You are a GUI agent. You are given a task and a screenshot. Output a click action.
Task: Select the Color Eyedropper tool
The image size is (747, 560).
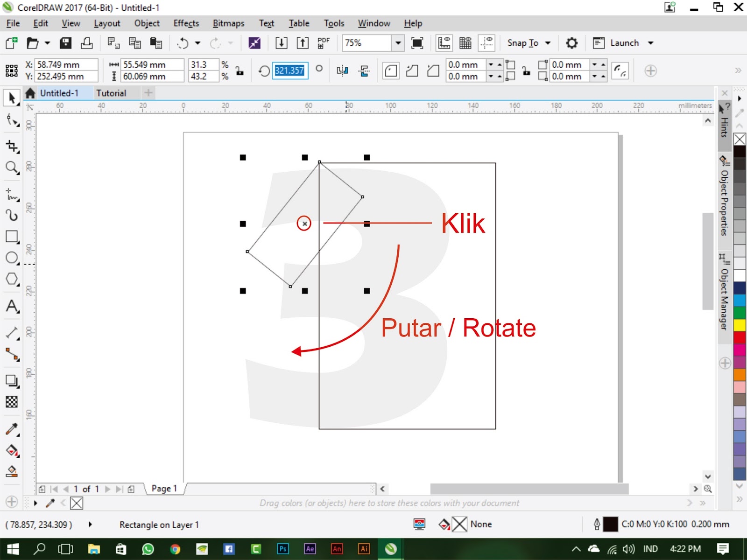(12, 429)
